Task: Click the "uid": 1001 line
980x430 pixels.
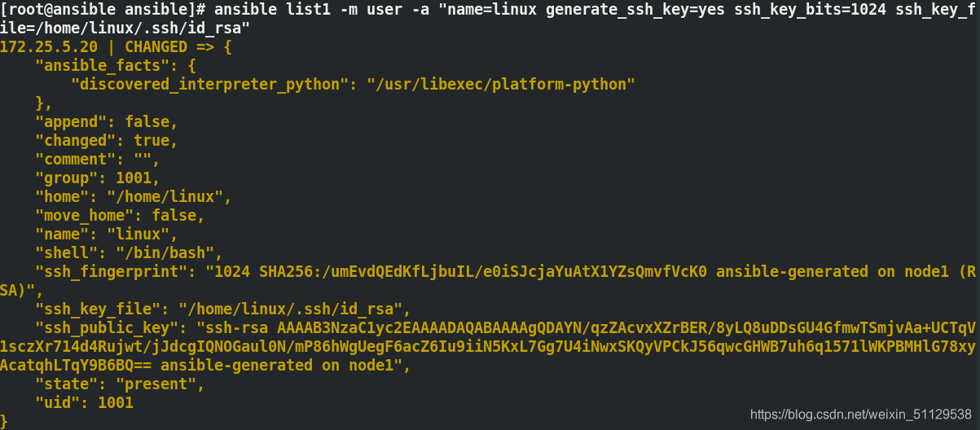Action: (84, 403)
